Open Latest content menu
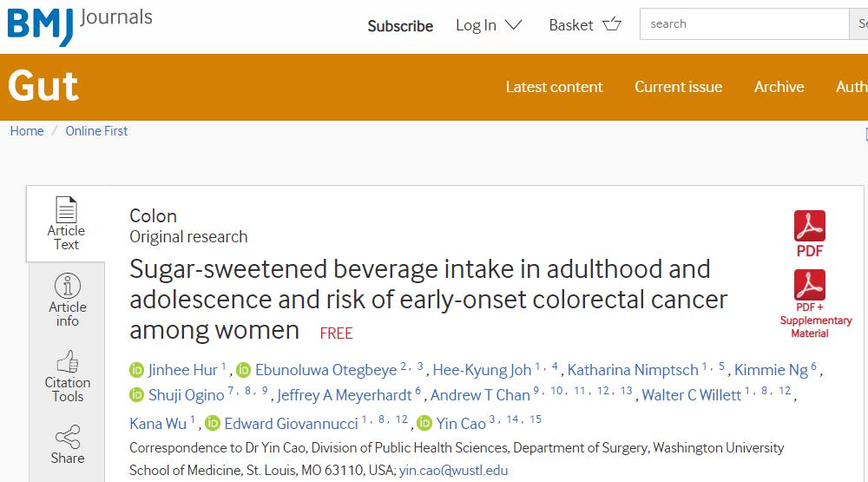The width and height of the screenshot is (868, 482). (554, 87)
